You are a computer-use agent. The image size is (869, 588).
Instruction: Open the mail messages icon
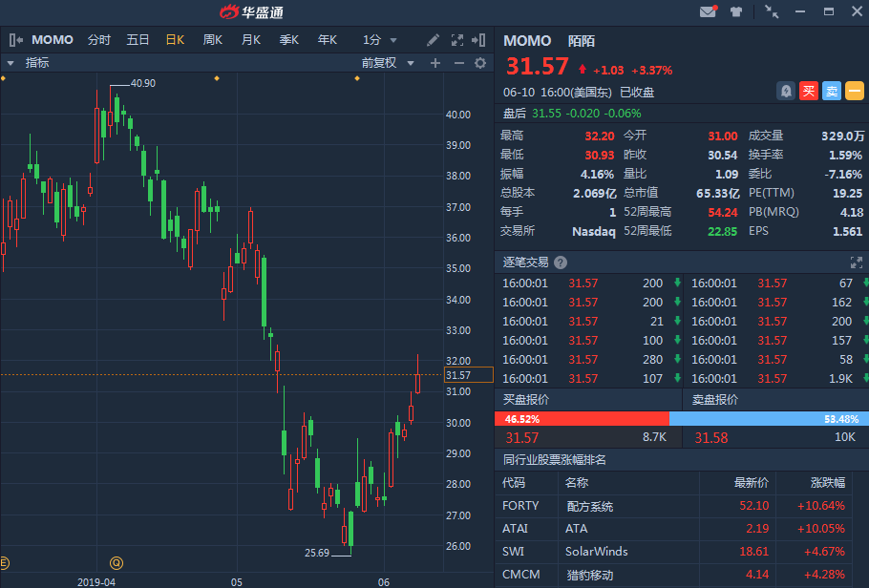tap(709, 11)
